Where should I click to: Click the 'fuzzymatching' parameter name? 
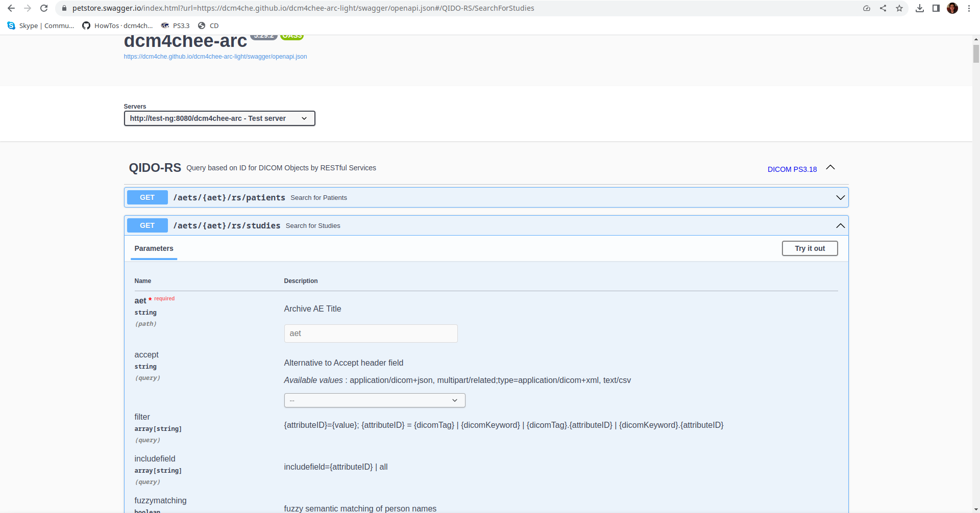160,500
